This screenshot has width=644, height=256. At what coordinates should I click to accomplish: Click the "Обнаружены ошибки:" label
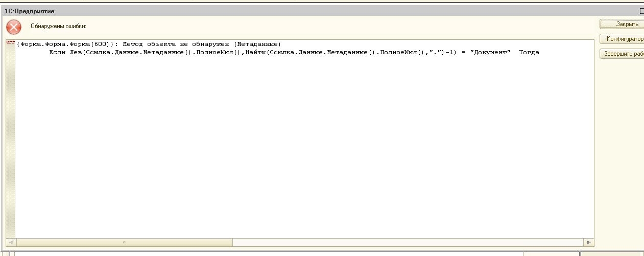[x=58, y=26]
